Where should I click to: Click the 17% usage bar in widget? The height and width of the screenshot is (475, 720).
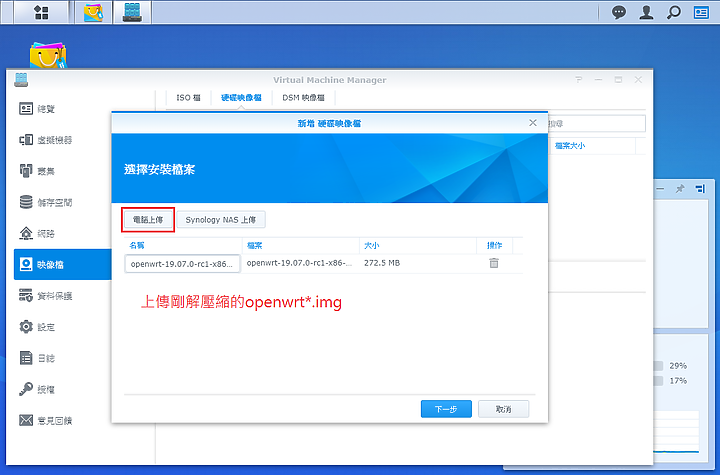(x=659, y=381)
